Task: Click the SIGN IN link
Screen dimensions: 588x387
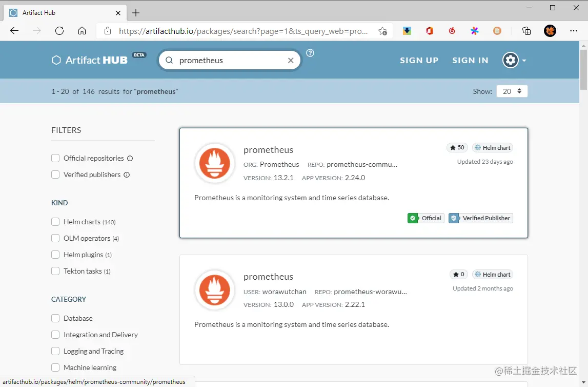Action: coord(470,61)
